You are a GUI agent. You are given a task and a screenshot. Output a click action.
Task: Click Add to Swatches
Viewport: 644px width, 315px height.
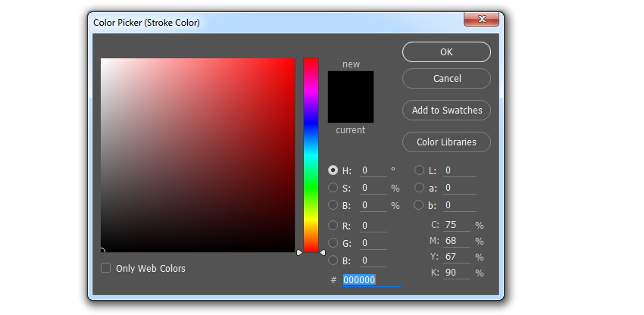point(446,110)
